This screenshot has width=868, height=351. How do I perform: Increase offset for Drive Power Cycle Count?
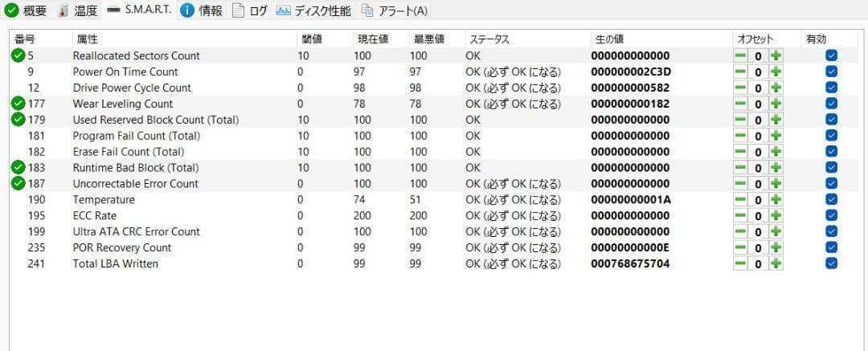[x=776, y=88]
